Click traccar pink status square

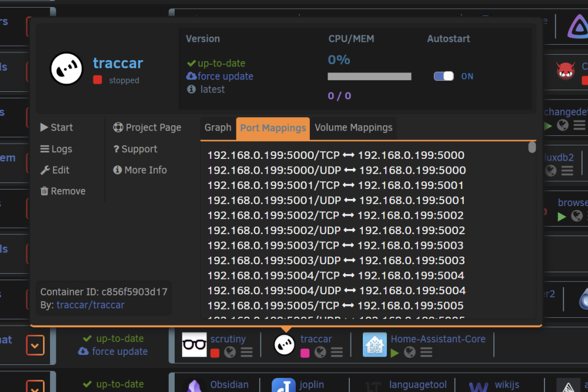coord(305,353)
